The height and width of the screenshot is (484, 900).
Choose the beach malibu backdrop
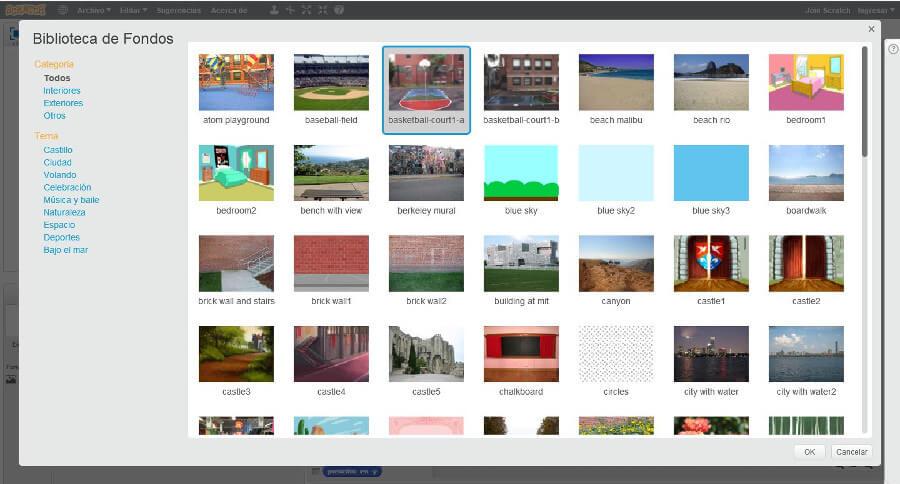tap(616, 82)
